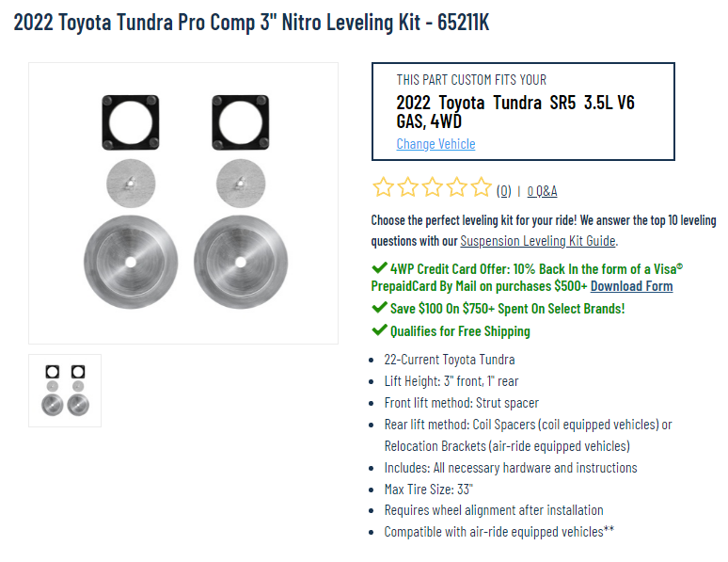The height and width of the screenshot is (562, 728).
Task: Click the fourth rating star
Action: tap(457, 187)
